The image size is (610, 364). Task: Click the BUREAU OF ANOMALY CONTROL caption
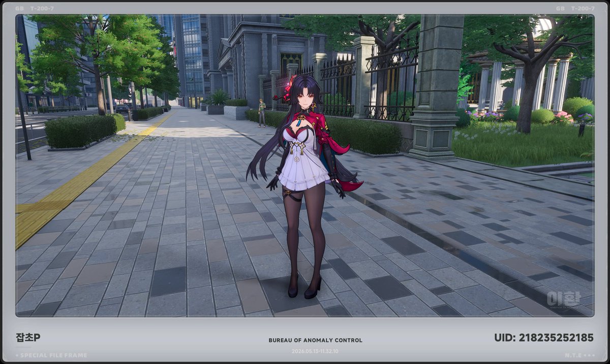pos(315,341)
